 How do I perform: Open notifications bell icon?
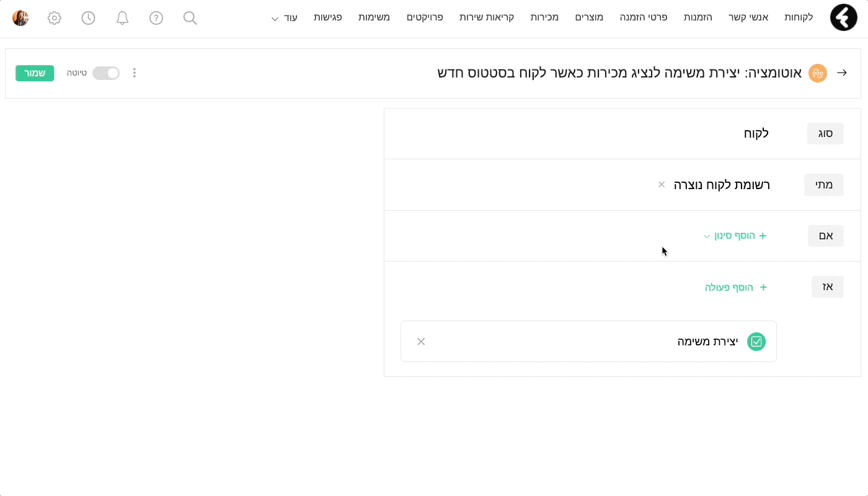(x=122, y=18)
